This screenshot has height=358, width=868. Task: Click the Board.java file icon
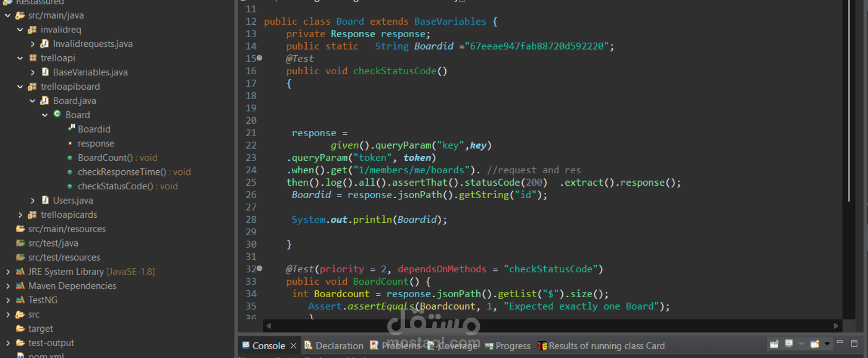click(x=45, y=101)
